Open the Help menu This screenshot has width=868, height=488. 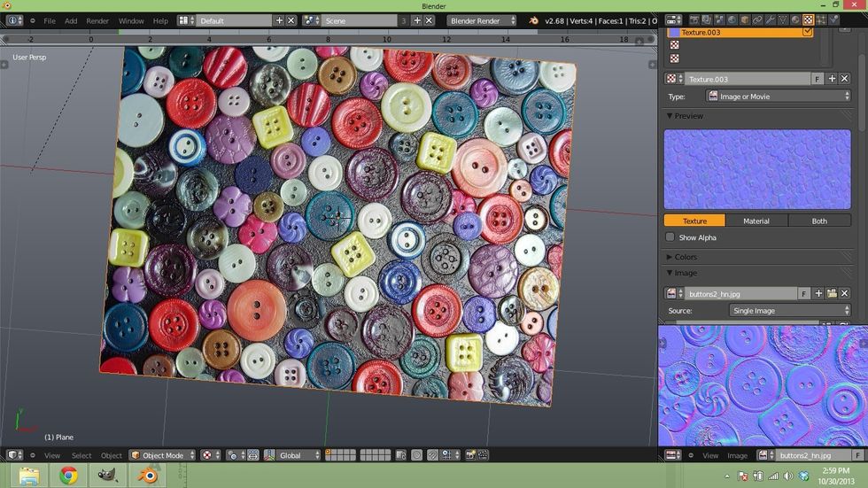point(160,21)
